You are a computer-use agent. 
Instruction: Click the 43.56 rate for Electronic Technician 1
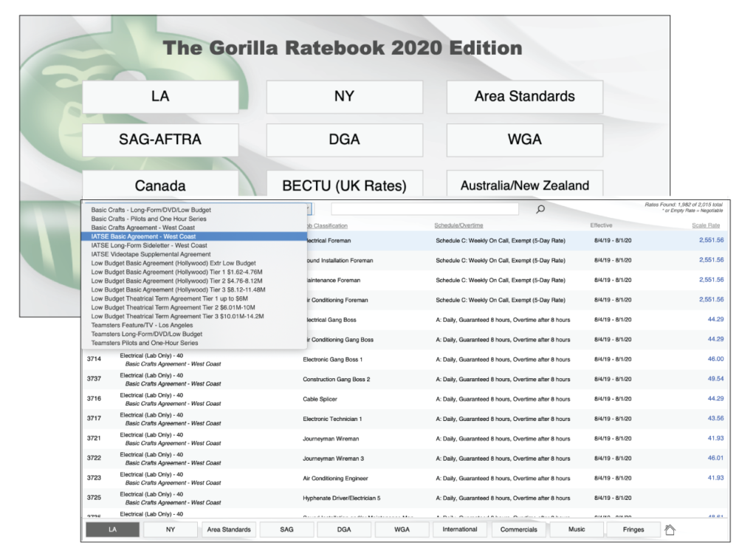pos(716,418)
